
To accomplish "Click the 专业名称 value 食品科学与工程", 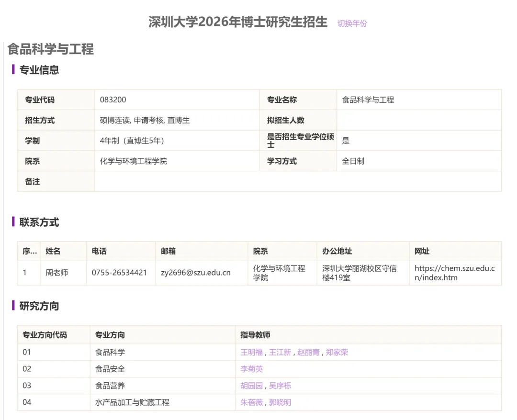I will [368, 100].
